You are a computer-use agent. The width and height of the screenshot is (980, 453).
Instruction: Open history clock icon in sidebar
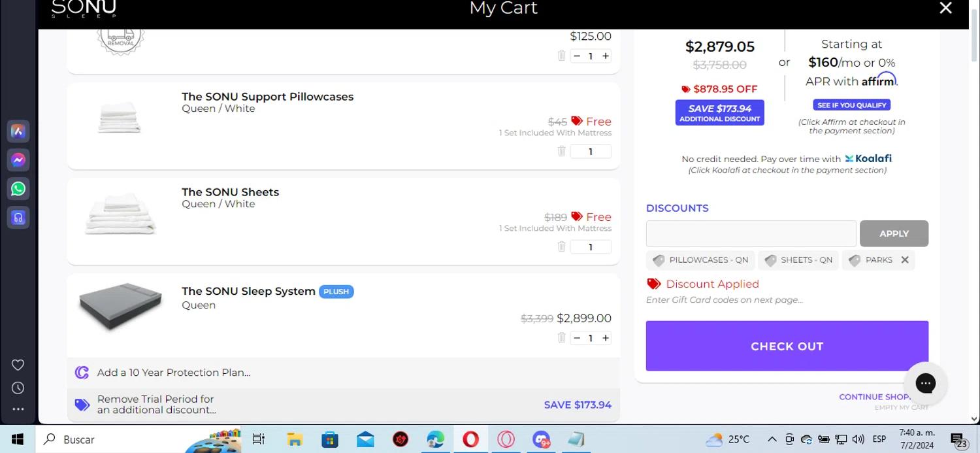[18, 388]
